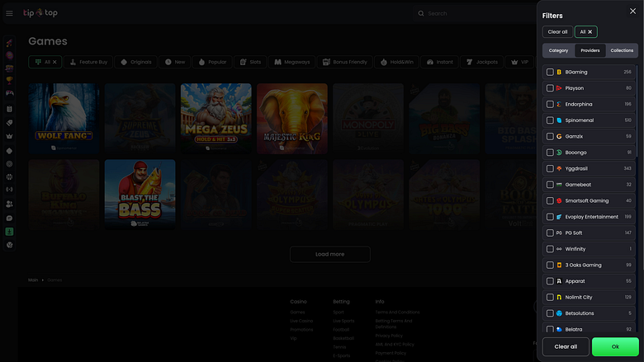Check the Booongo checkbox
The image size is (644, 362).
coord(550,153)
